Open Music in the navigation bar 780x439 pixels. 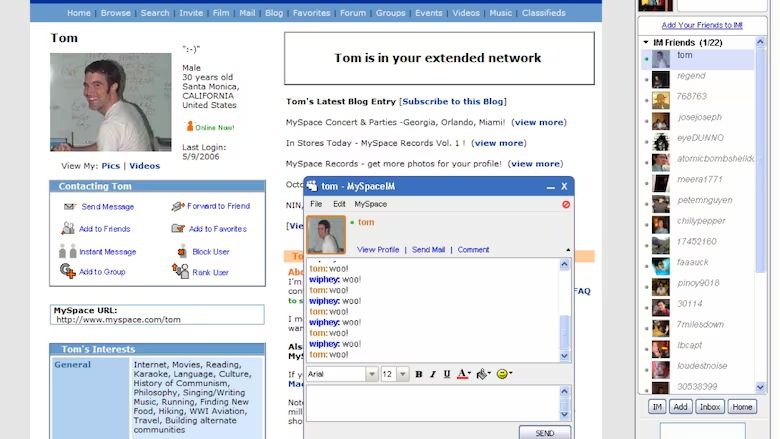point(500,13)
